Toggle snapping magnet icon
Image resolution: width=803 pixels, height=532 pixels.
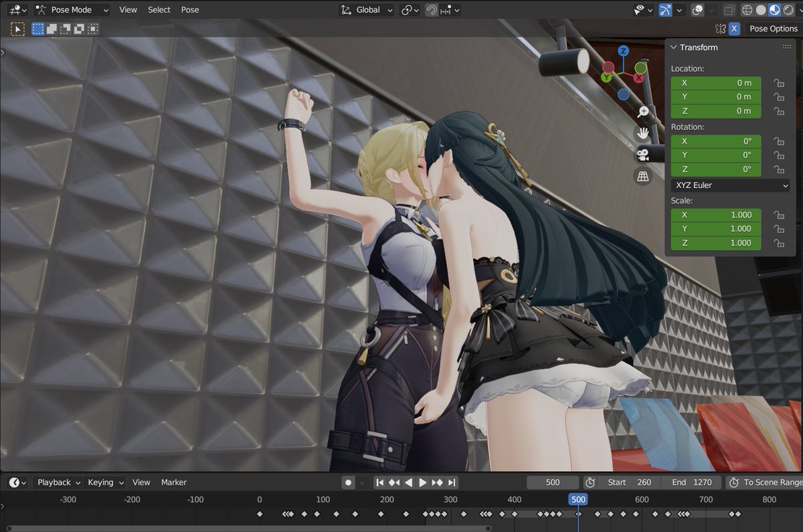(x=432, y=10)
